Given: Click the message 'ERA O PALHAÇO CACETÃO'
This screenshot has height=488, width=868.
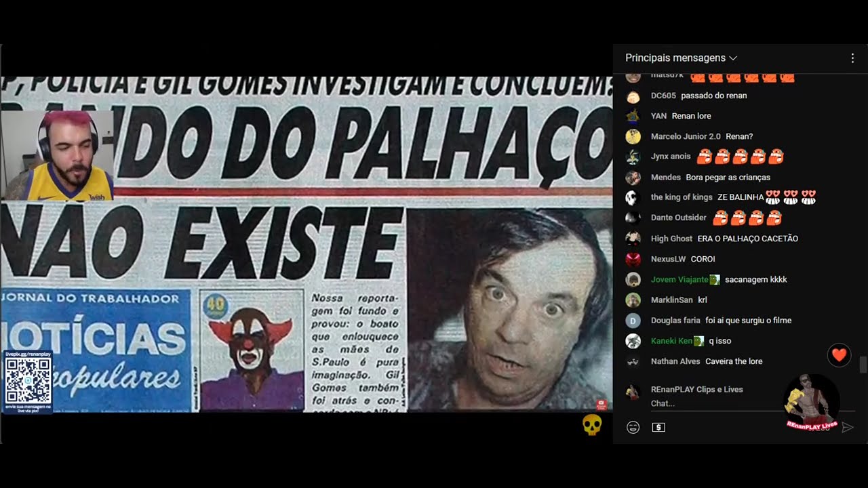Looking at the screenshot, I should [748, 239].
